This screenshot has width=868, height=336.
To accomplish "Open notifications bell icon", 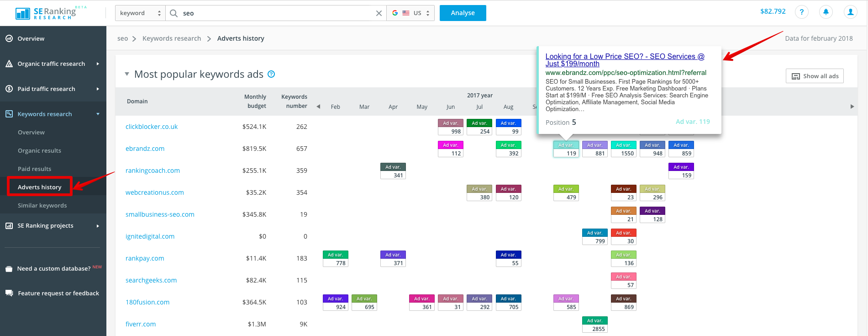I will 826,12.
